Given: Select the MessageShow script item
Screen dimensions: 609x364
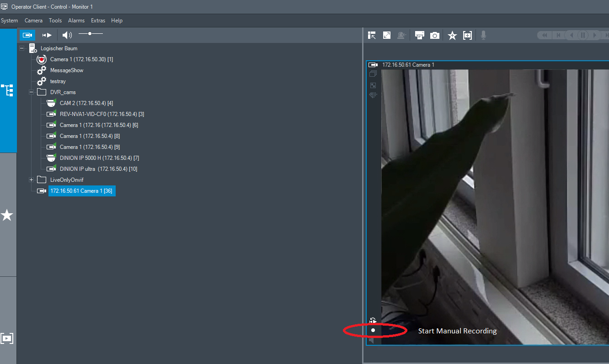Looking at the screenshot, I should pos(67,70).
